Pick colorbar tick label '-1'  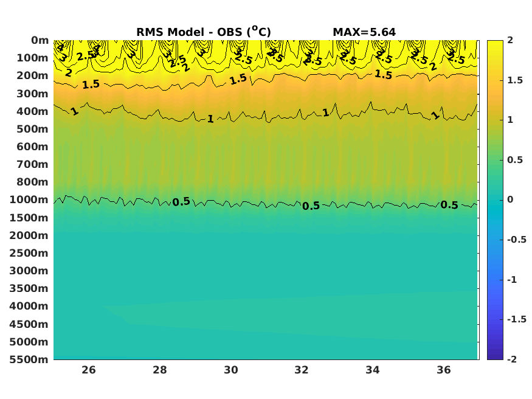coord(512,280)
